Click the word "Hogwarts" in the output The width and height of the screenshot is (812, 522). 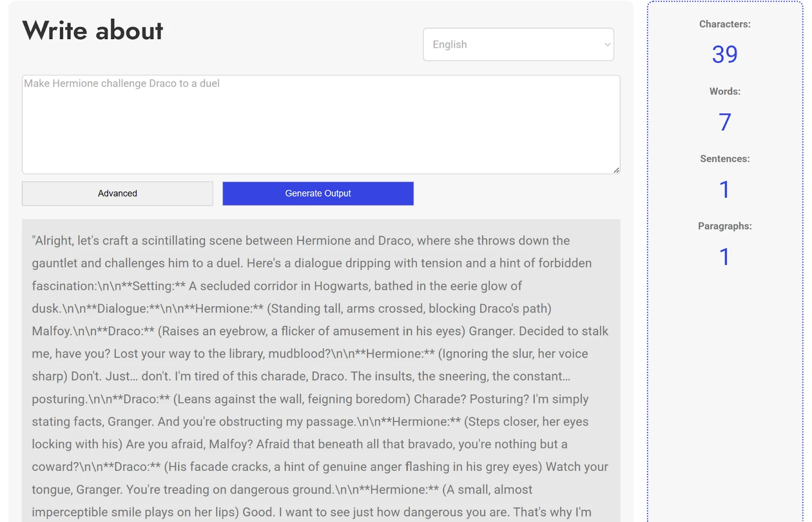click(x=342, y=286)
